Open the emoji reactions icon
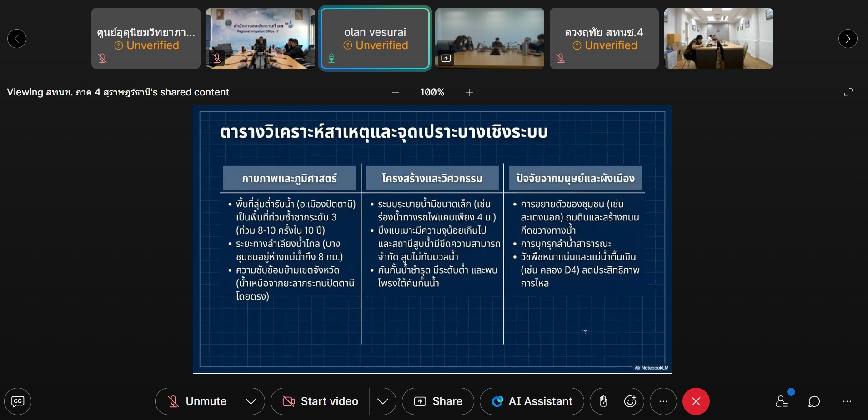Screen dimensions: 868x420 (x=630, y=401)
